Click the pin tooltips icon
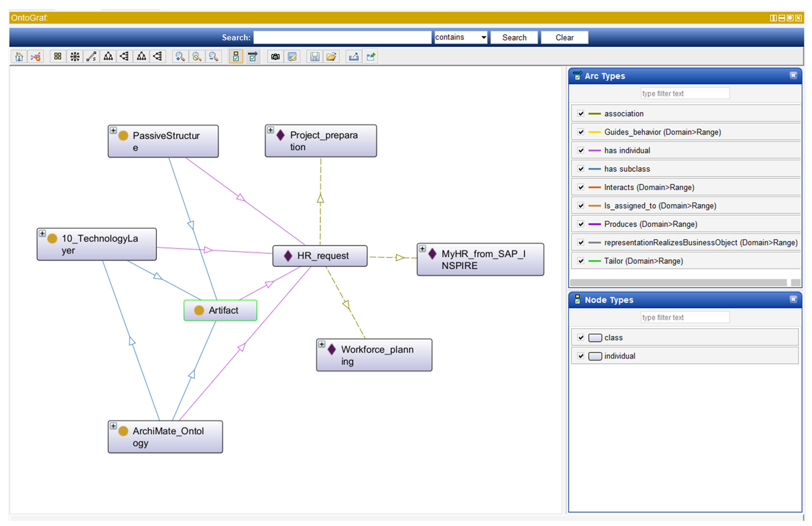The height and width of the screenshot is (526, 812). click(x=371, y=57)
